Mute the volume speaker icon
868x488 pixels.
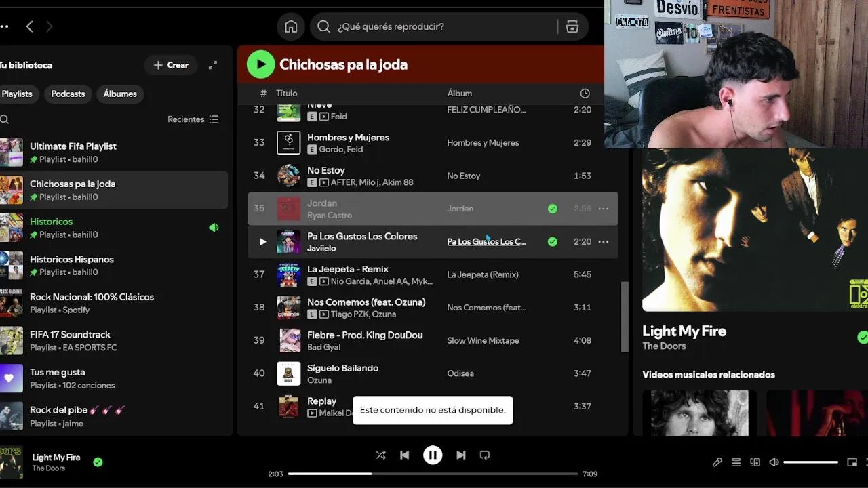tap(774, 462)
